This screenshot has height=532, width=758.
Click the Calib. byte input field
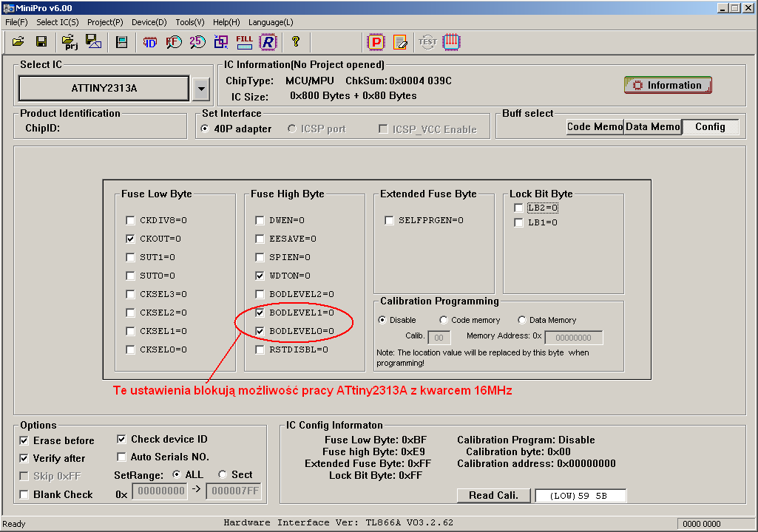[x=439, y=337]
